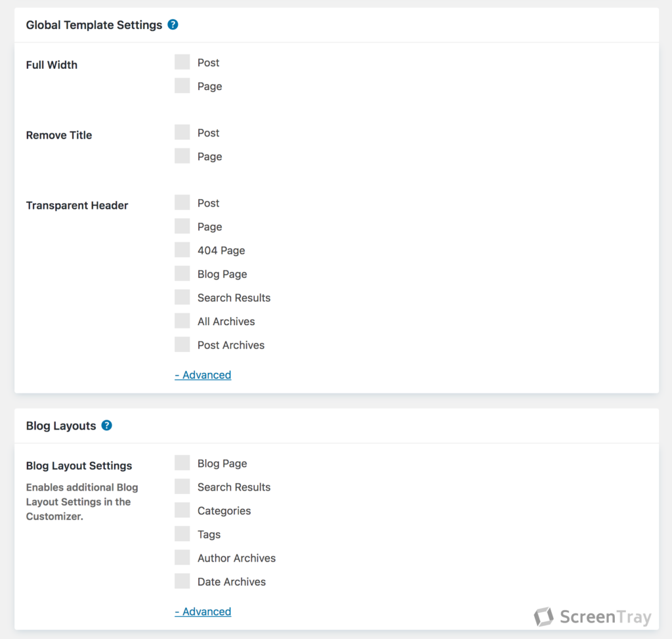Enable Transparent Header for Post
672x639 pixels.
(x=182, y=202)
